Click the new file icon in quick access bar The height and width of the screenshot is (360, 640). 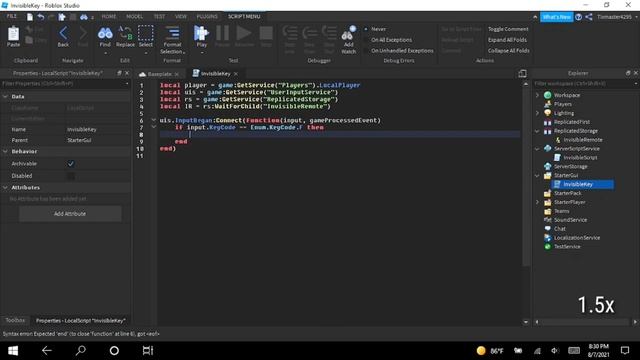(x=30, y=17)
